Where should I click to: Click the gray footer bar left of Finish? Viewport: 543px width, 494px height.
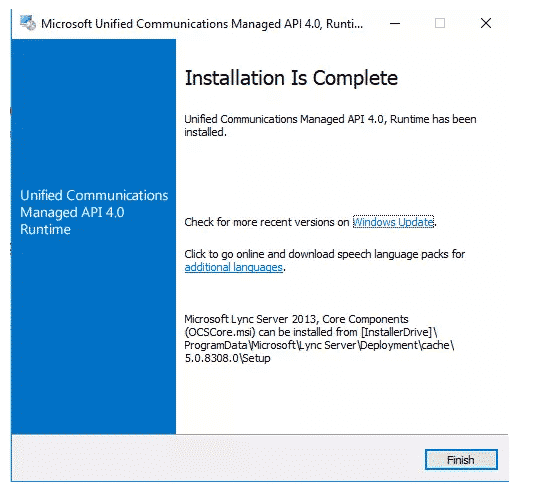(x=218, y=459)
